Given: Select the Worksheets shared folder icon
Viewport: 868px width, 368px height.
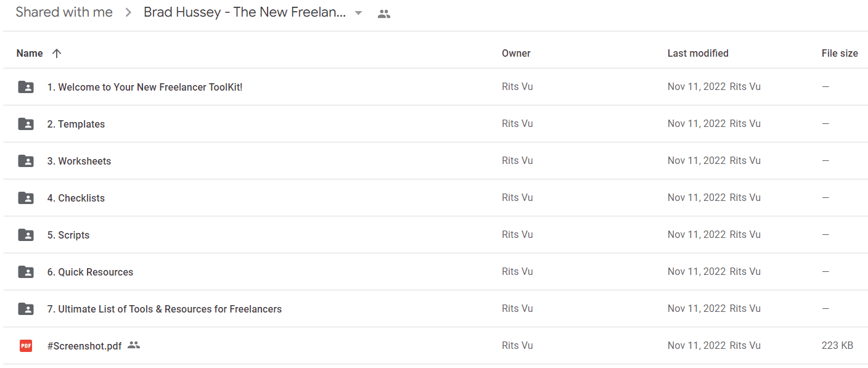Looking at the screenshot, I should point(26,161).
